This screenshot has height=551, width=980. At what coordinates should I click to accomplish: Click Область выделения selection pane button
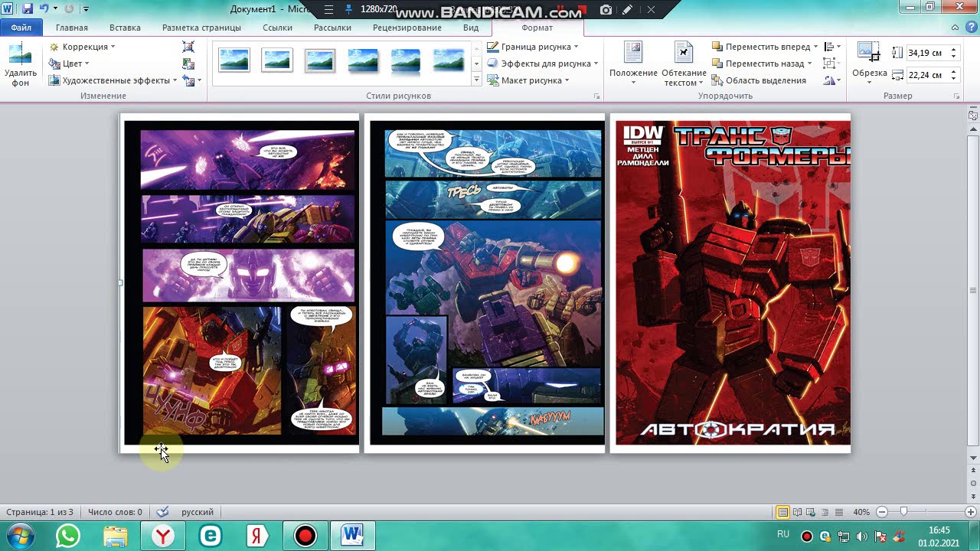759,80
